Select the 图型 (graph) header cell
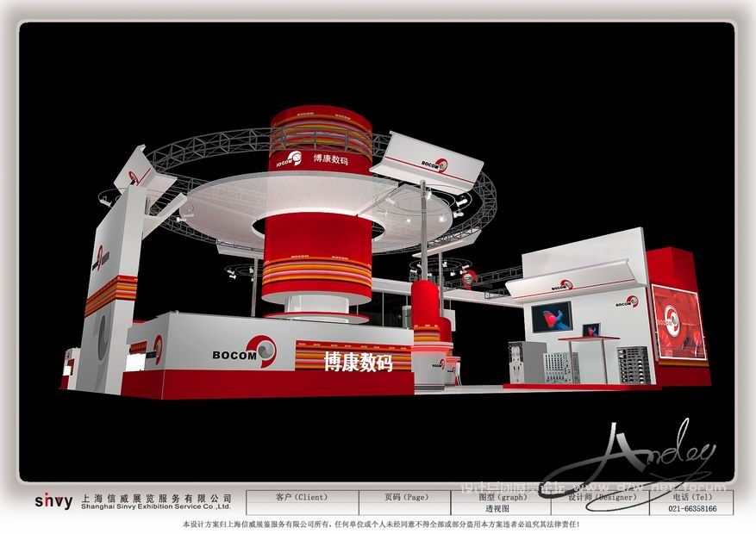Image resolution: width=756 pixels, height=534 pixels. (502, 497)
